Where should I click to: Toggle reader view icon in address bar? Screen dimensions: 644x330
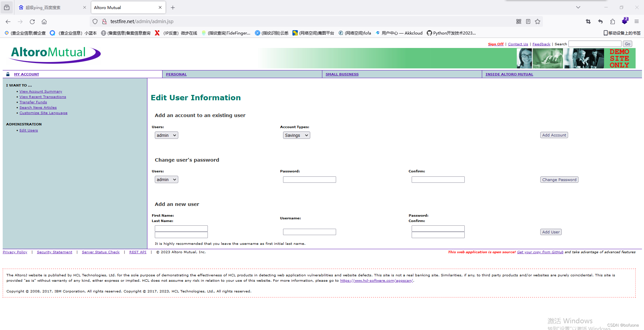[528, 21]
